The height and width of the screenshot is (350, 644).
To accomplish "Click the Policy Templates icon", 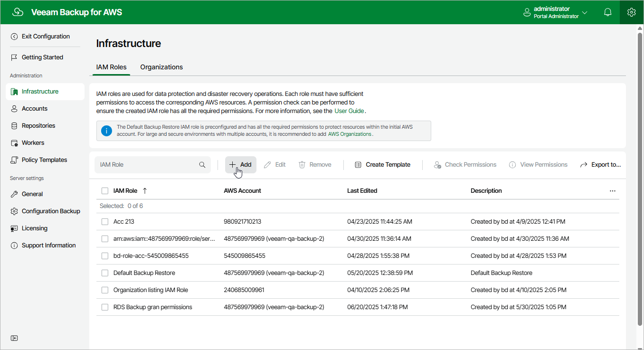I will [x=14, y=160].
